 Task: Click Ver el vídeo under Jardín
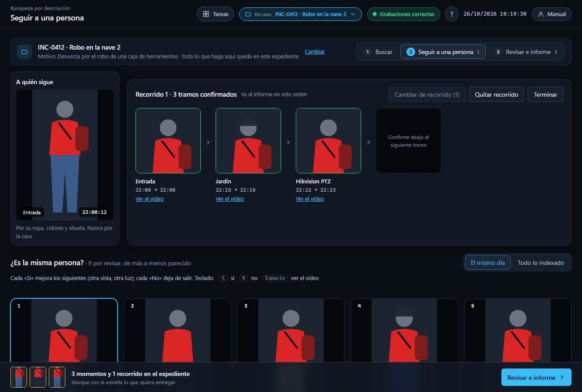pyautogui.click(x=230, y=199)
